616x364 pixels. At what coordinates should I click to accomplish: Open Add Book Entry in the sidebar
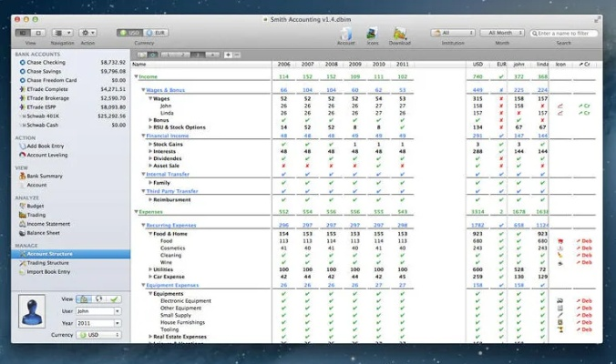tap(44, 146)
